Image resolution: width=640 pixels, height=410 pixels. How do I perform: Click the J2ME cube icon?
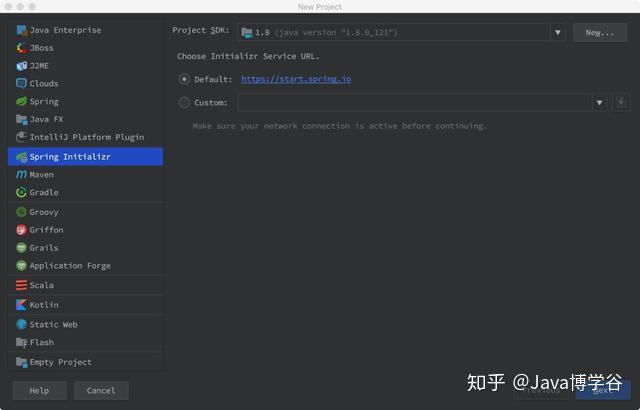22,66
